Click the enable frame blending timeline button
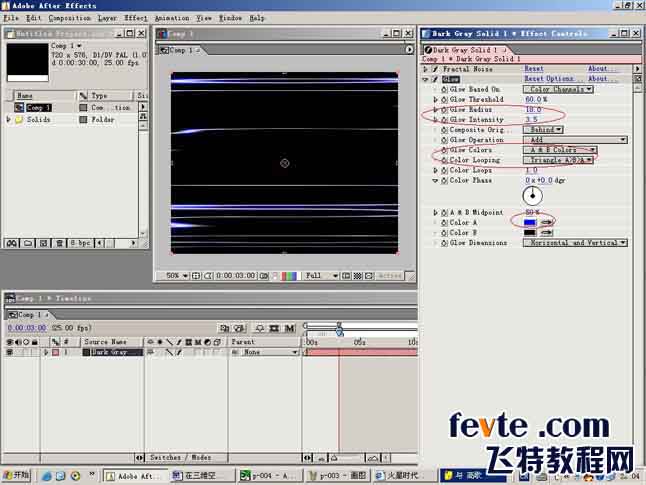This screenshot has height=485, width=646. (x=274, y=328)
